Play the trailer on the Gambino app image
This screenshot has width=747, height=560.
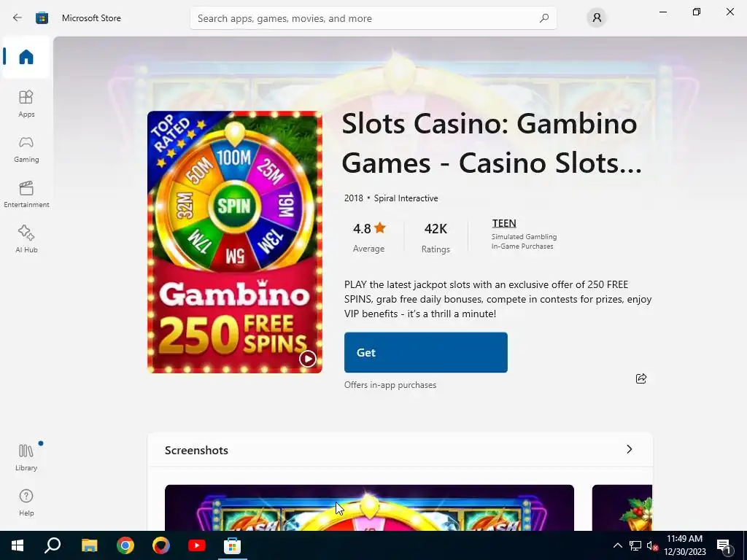point(307,359)
